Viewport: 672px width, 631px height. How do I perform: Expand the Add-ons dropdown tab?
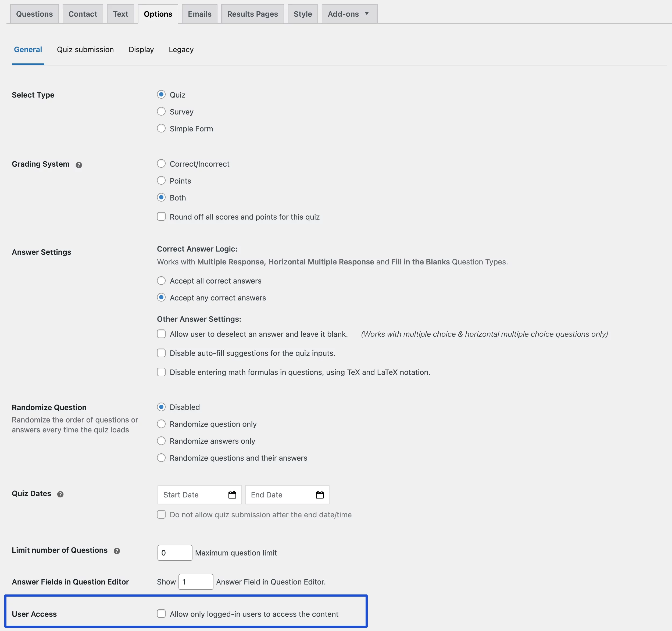click(349, 14)
